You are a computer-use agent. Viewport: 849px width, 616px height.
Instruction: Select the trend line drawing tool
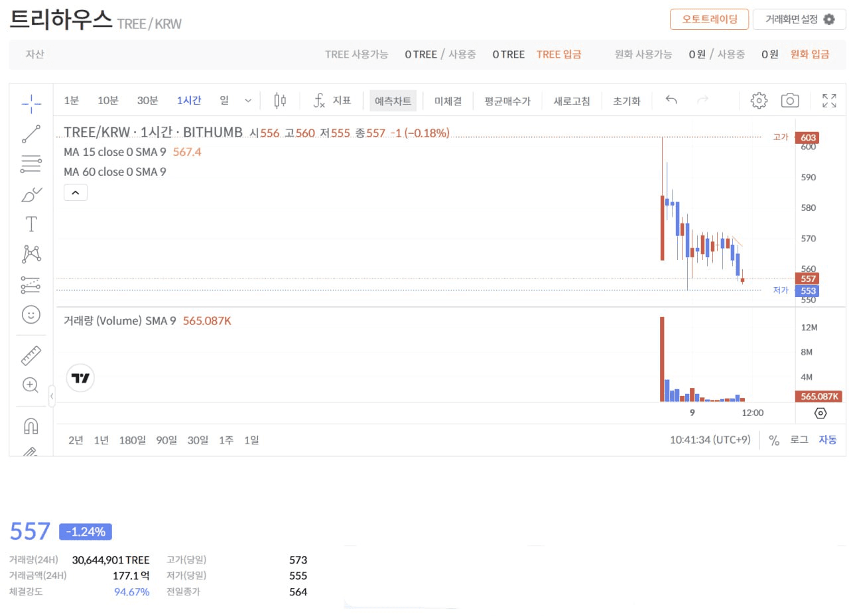click(x=31, y=134)
